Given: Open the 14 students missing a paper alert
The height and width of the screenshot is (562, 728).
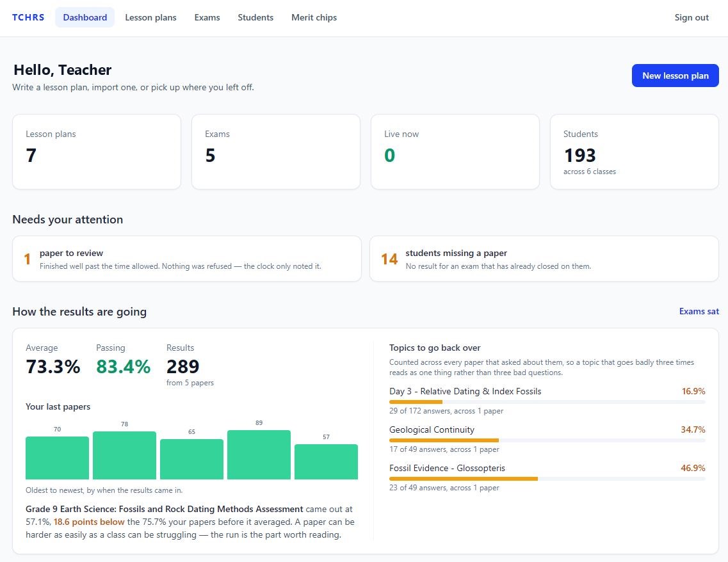Looking at the screenshot, I should point(544,259).
